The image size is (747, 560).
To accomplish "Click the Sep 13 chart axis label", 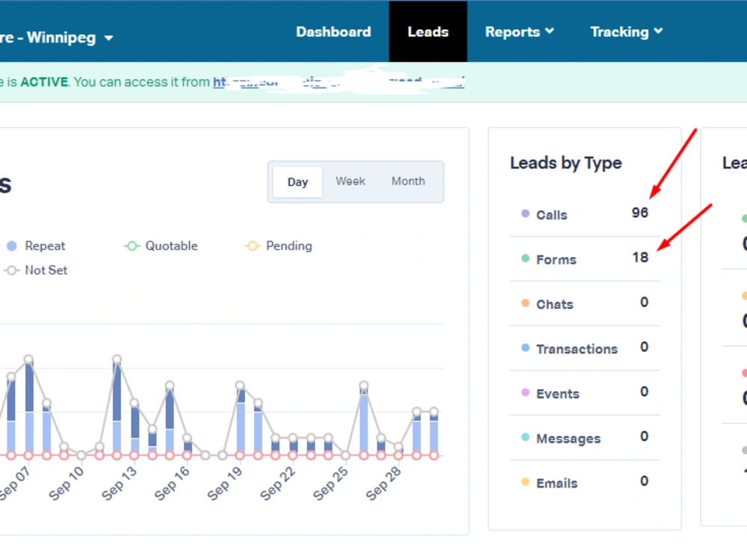I will [119, 483].
